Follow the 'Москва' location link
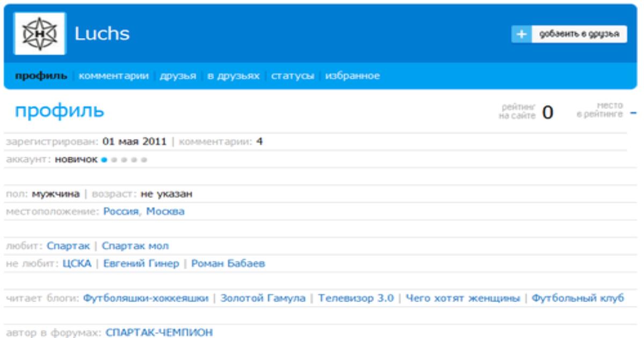 coord(165,211)
